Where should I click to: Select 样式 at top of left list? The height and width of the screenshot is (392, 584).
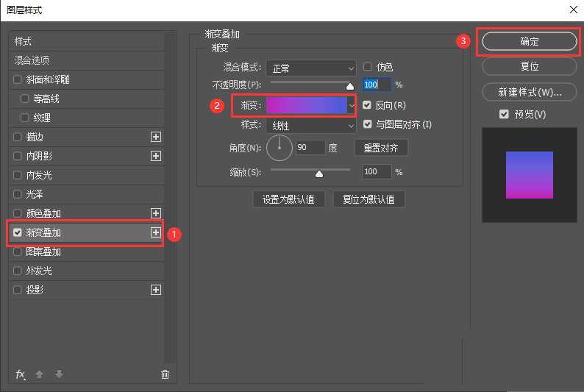click(86, 41)
